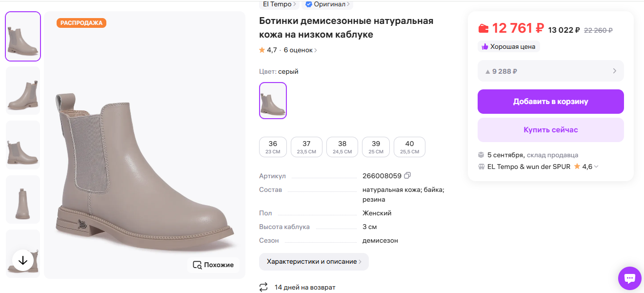
Task: Open the second boot thumbnail
Action: point(22,90)
